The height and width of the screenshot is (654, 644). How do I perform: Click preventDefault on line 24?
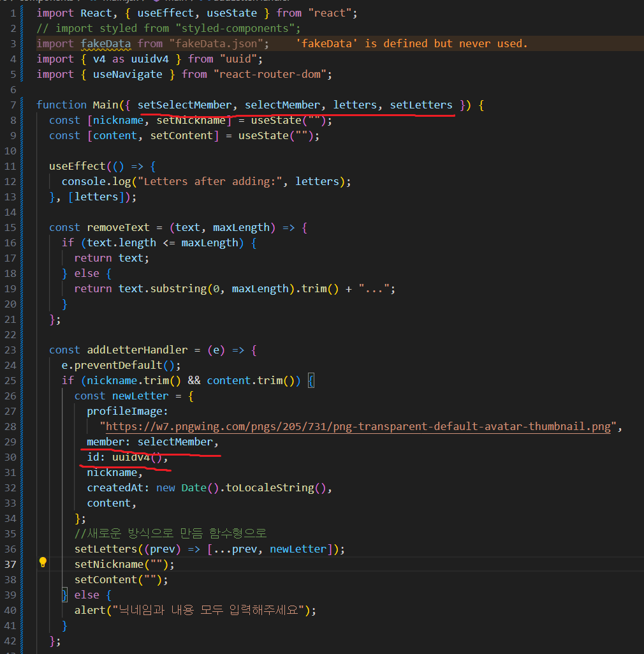click(118, 366)
